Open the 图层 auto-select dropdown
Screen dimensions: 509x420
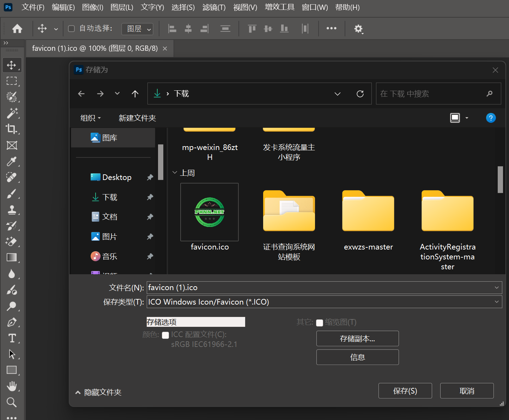(138, 29)
